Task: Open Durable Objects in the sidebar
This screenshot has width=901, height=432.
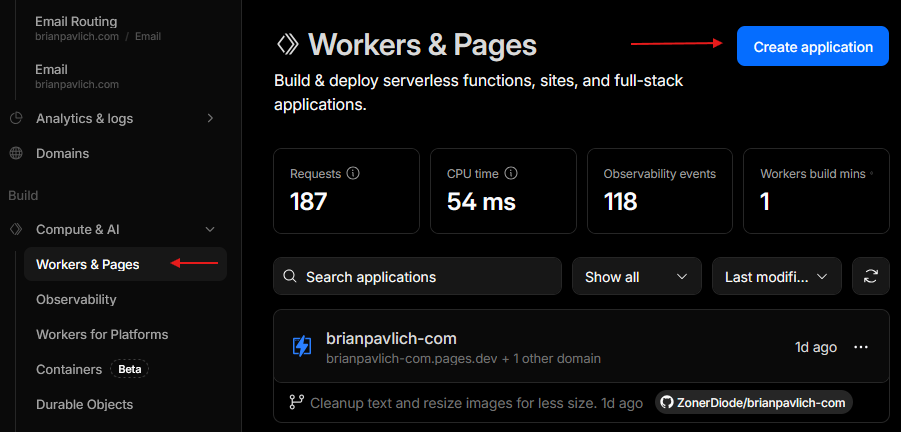Action: (x=84, y=404)
